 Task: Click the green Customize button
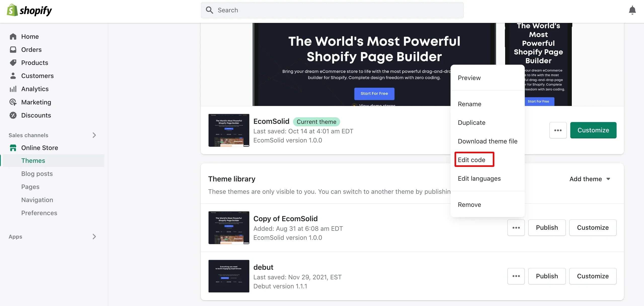pos(593,130)
